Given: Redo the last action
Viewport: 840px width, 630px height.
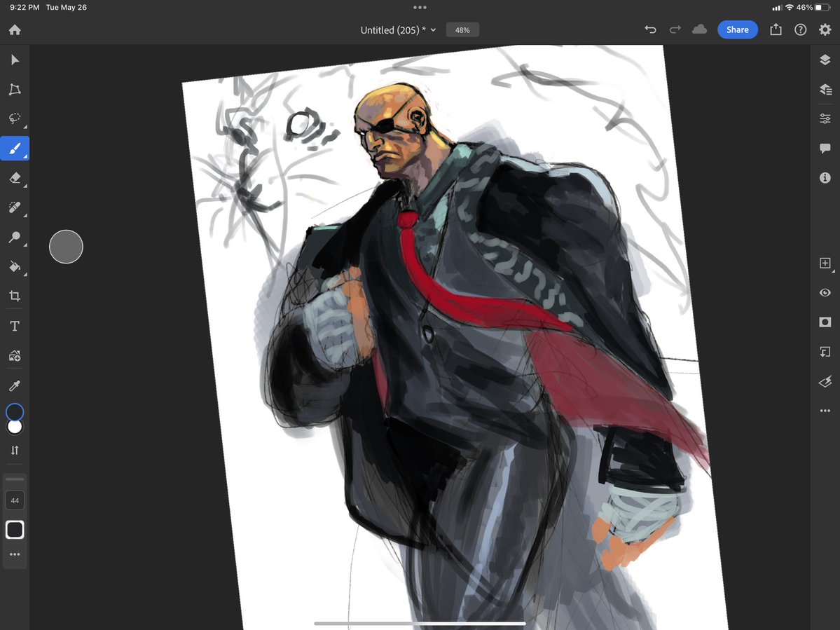Looking at the screenshot, I should [675, 29].
